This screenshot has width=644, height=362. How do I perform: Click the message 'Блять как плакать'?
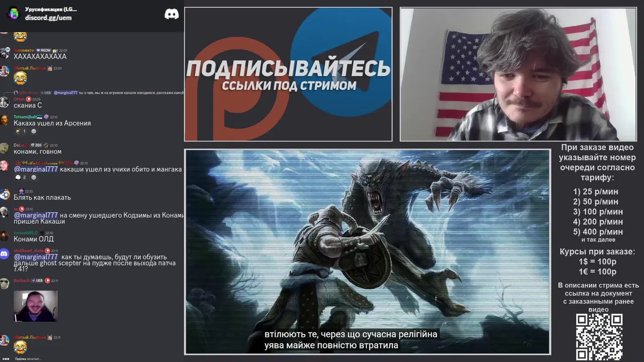pyautogui.click(x=42, y=198)
